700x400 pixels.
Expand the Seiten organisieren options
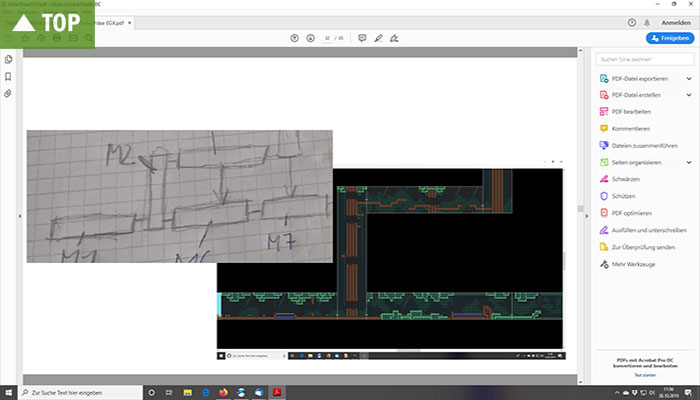point(689,162)
